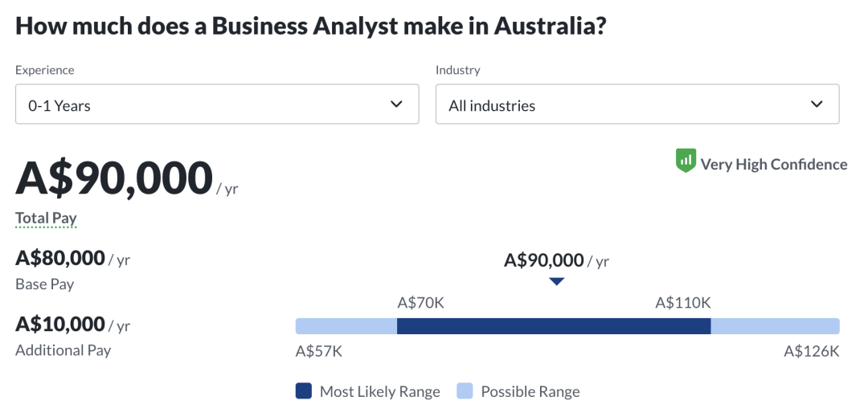Click the green Very High Confidence shield icon
The image size is (868, 413).
click(x=686, y=162)
